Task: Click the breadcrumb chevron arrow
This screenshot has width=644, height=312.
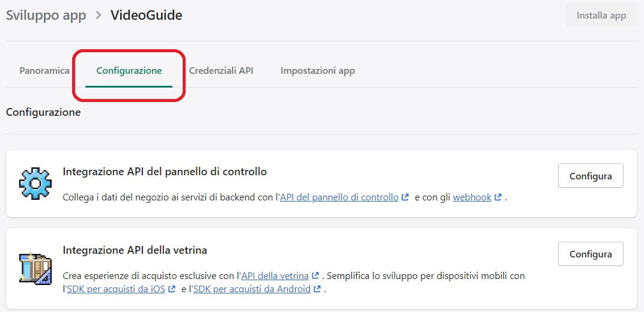Action: pos(98,16)
